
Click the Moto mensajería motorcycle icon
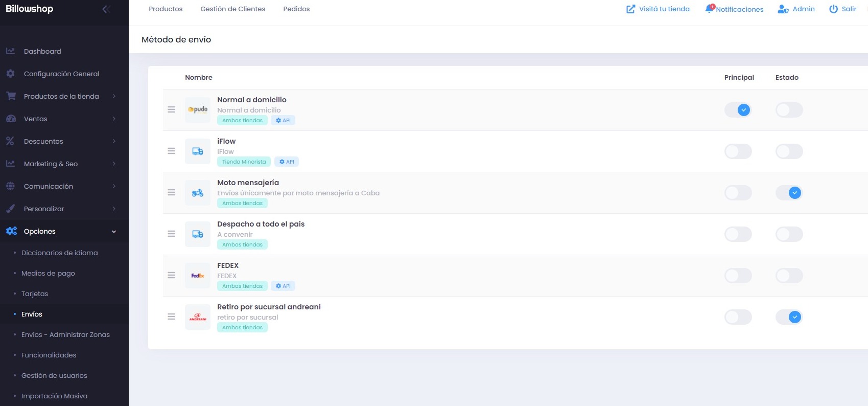(198, 193)
